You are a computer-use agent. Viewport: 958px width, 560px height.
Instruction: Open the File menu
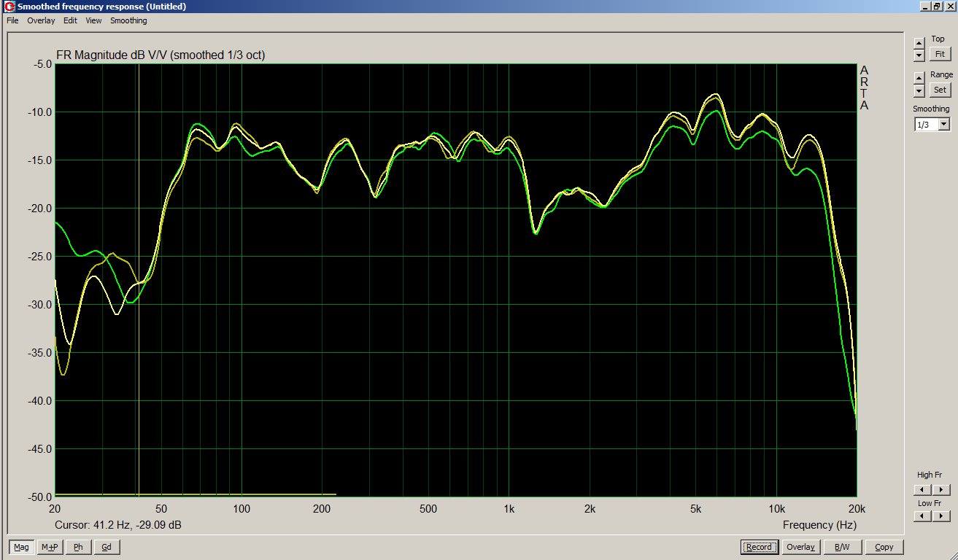coord(12,20)
